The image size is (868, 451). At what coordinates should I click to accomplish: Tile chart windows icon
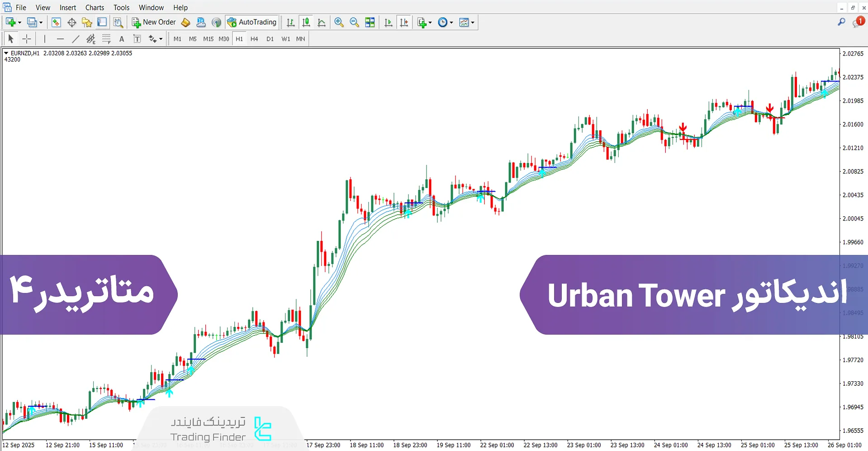pos(370,22)
